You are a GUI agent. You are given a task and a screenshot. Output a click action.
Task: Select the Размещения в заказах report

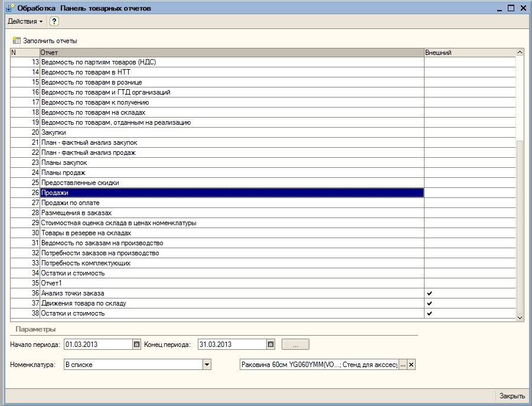(232, 213)
